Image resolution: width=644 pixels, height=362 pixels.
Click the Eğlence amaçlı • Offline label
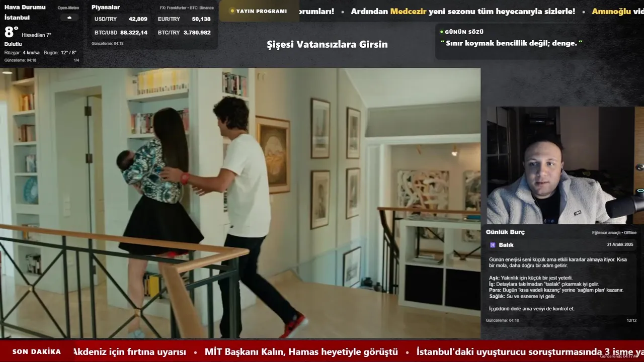click(614, 233)
